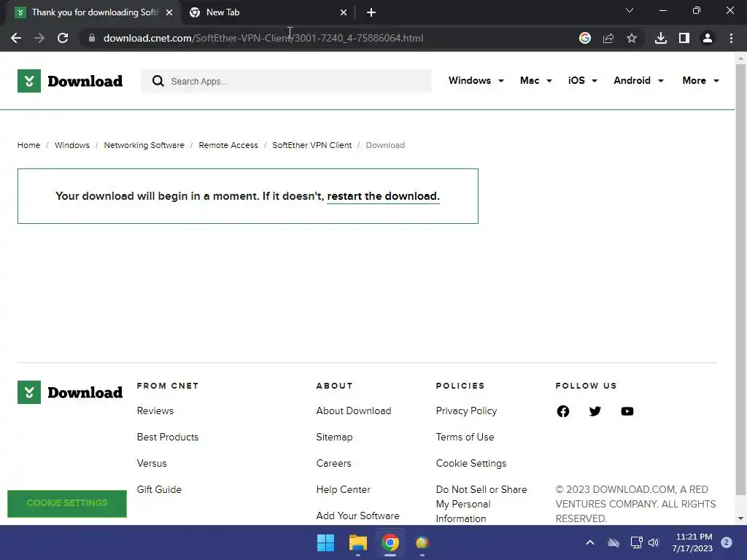Open Reviews footer link
This screenshot has width=747, height=560.
click(155, 411)
